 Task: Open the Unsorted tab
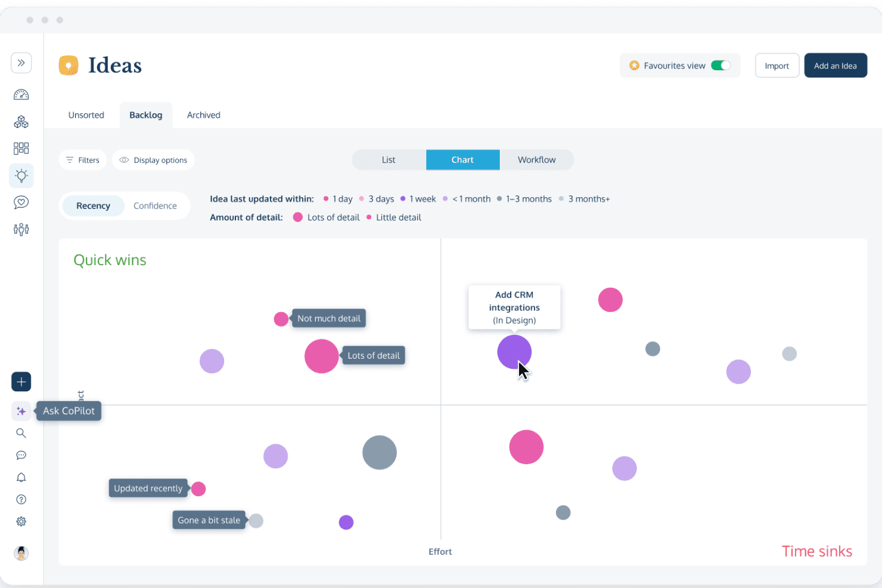pos(86,115)
